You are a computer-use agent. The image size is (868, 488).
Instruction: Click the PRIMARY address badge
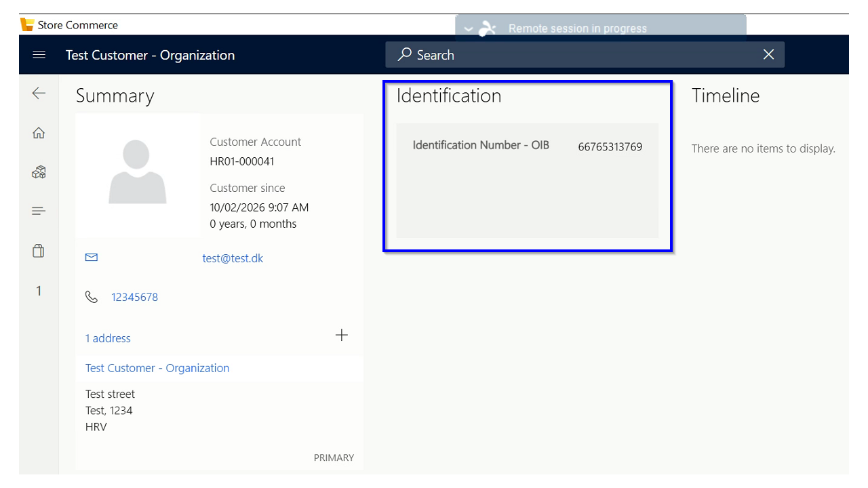(x=334, y=457)
